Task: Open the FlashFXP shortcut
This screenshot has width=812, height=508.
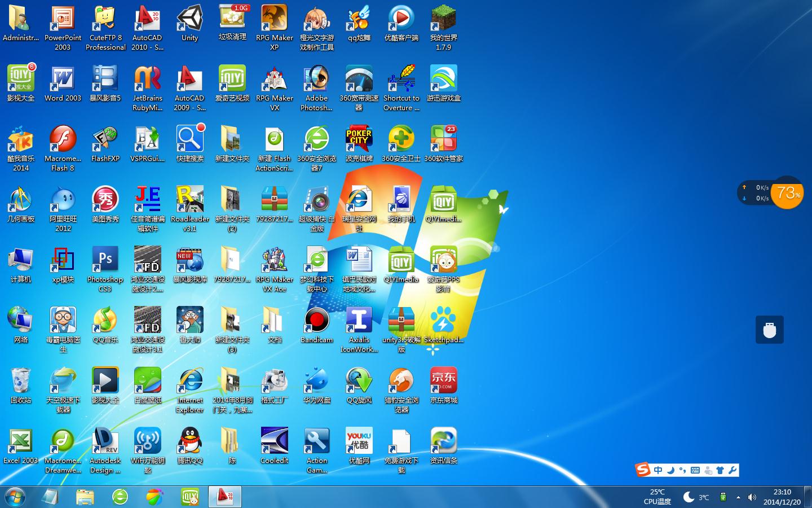Action: tap(105, 144)
